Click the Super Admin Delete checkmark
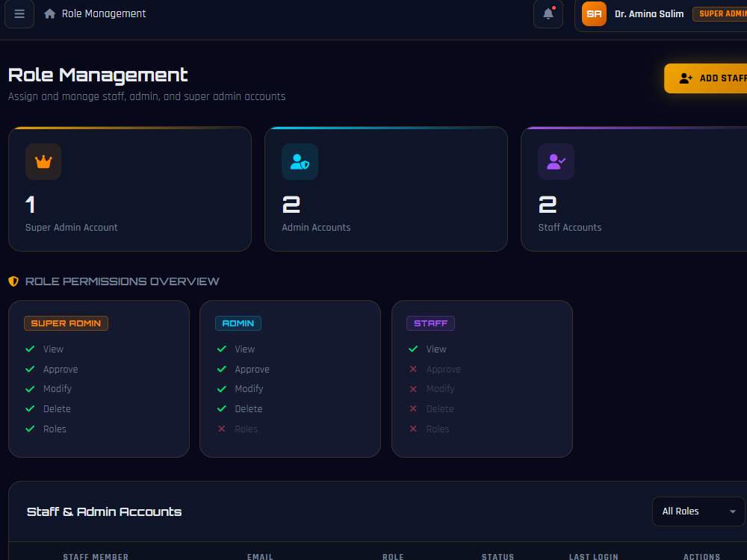 tap(30, 408)
